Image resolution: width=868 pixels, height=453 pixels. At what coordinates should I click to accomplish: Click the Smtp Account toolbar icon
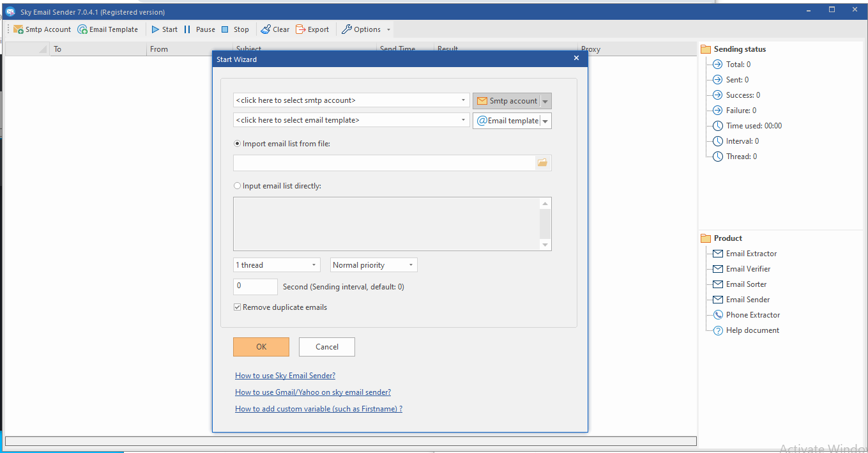(x=19, y=29)
